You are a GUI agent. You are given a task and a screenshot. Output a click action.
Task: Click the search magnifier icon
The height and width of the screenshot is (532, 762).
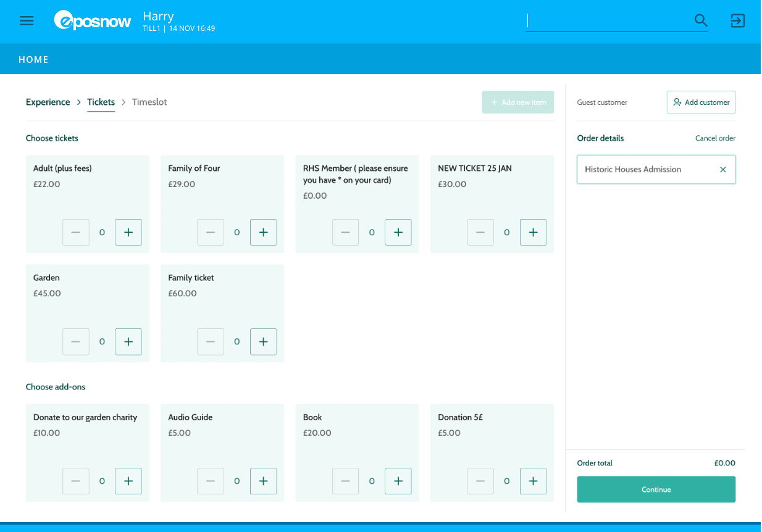click(x=701, y=21)
